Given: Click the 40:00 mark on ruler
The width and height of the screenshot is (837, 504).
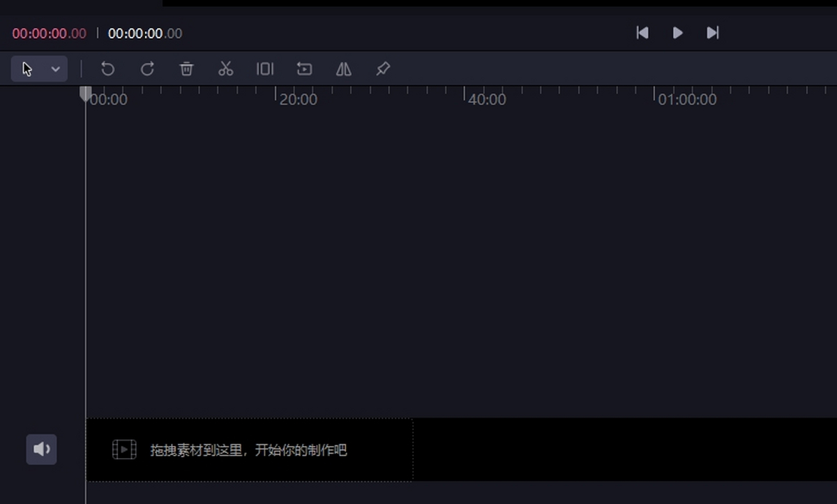Looking at the screenshot, I should click(x=487, y=100).
